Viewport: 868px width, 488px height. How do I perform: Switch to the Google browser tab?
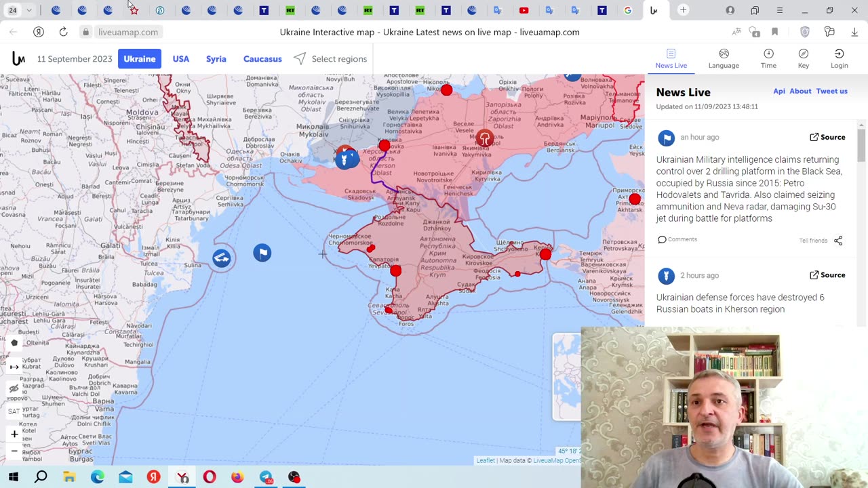628,10
